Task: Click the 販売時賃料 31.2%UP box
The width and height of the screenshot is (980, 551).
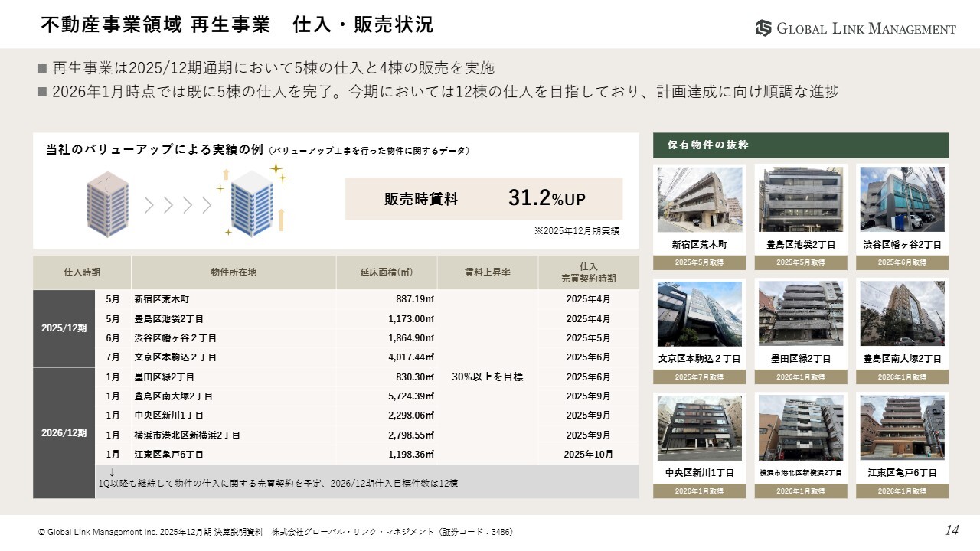Action: pos(484,199)
